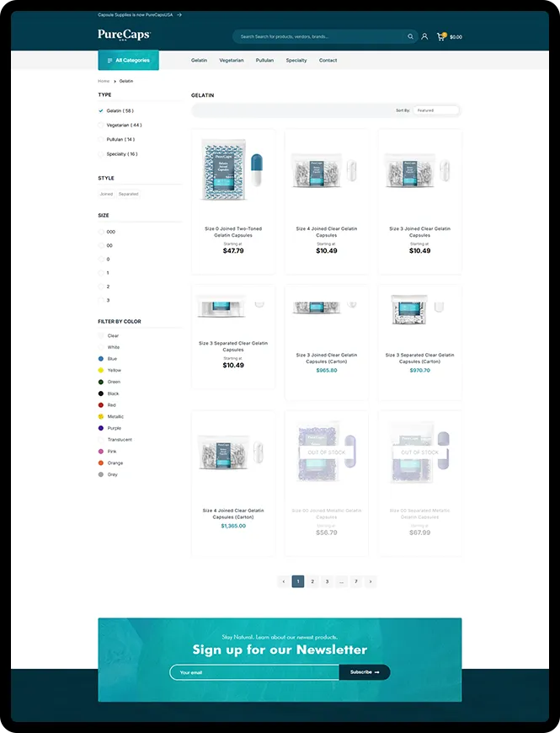Filter by Clear color
The width and height of the screenshot is (560, 733).
101,335
